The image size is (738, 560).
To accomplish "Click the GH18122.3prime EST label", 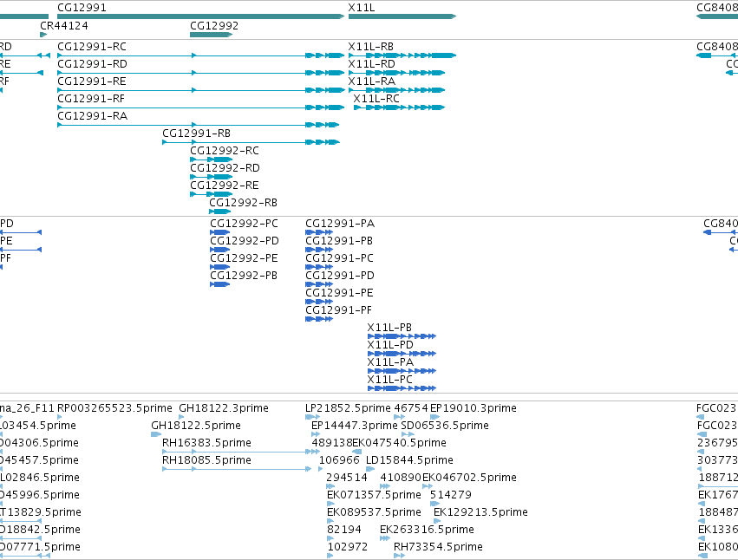I will [x=224, y=408].
